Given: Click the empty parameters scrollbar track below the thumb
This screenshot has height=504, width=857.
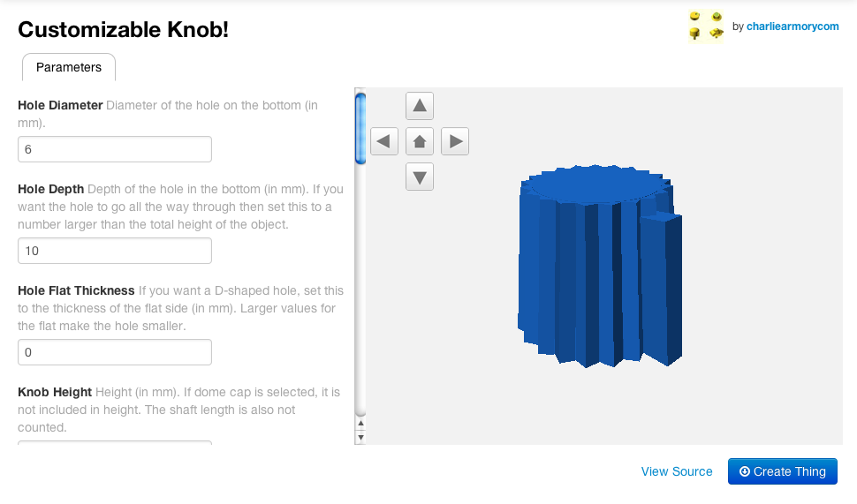Looking at the screenshot, I should click(360, 291).
